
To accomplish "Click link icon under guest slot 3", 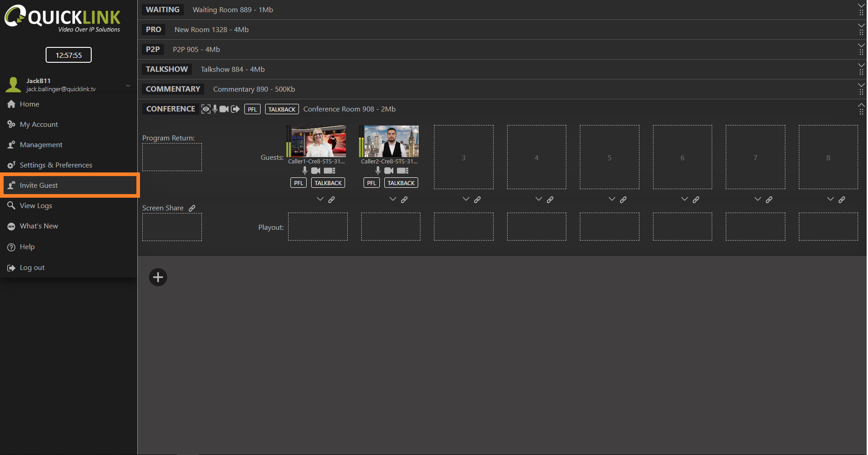I will [477, 200].
